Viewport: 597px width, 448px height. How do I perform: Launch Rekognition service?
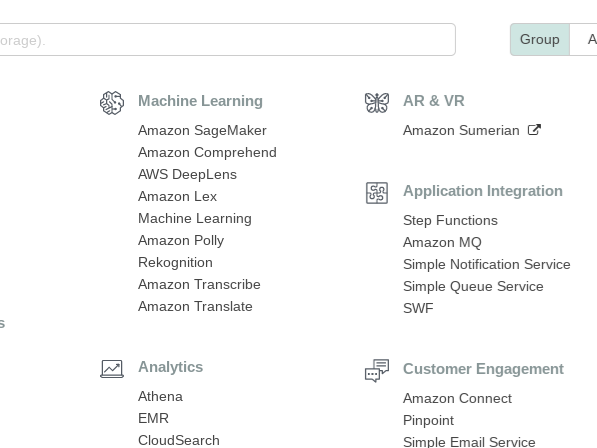pos(175,263)
